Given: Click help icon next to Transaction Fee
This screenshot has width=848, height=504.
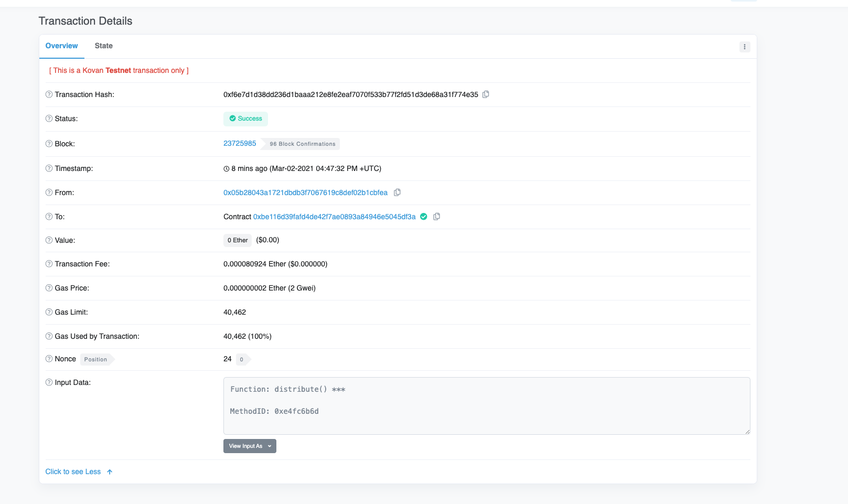Looking at the screenshot, I should 49,264.
